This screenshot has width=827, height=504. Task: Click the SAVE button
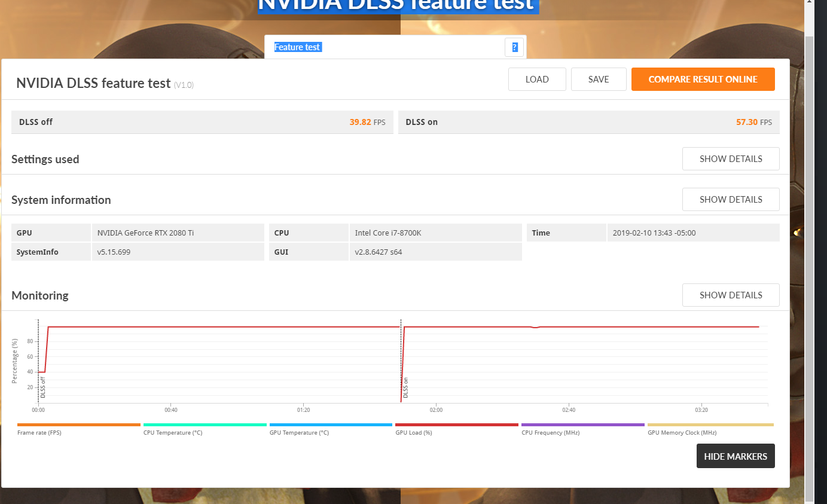pos(599,80)
